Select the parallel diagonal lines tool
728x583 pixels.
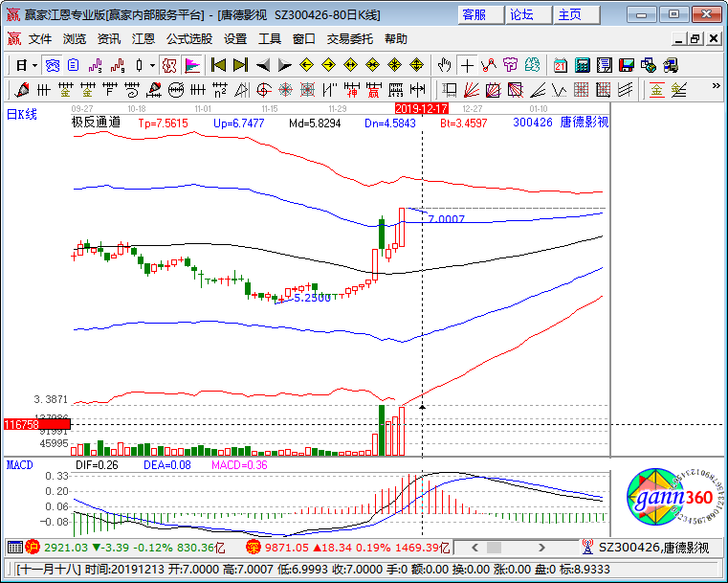626,90
